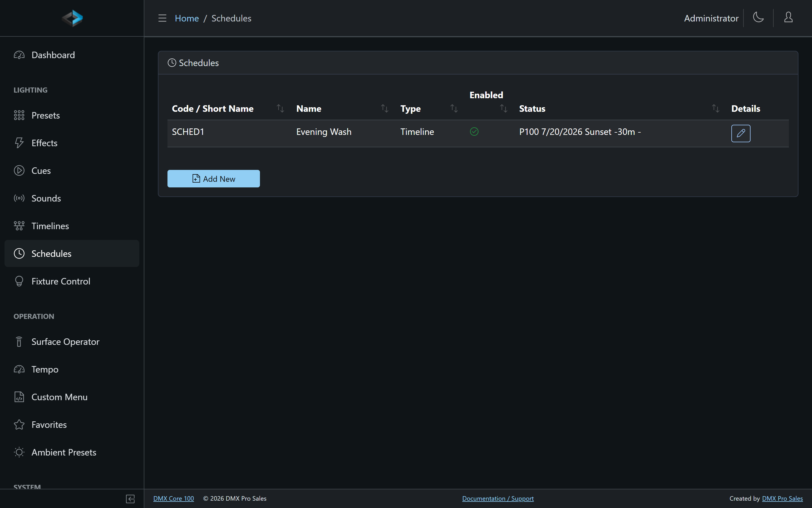Click the Ambient Presets sun icon
The height and width of the screenshot is (508, 812).
coord(19,452)
